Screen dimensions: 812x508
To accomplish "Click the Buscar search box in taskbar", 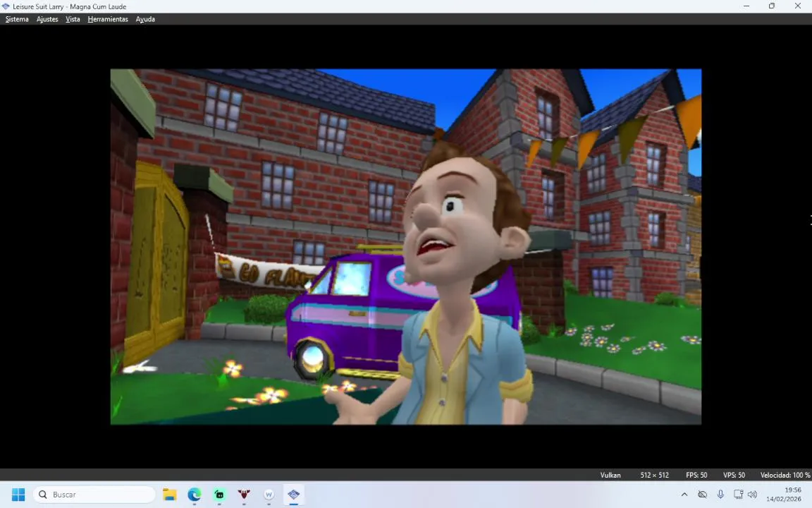I will [x=94, y=495].
